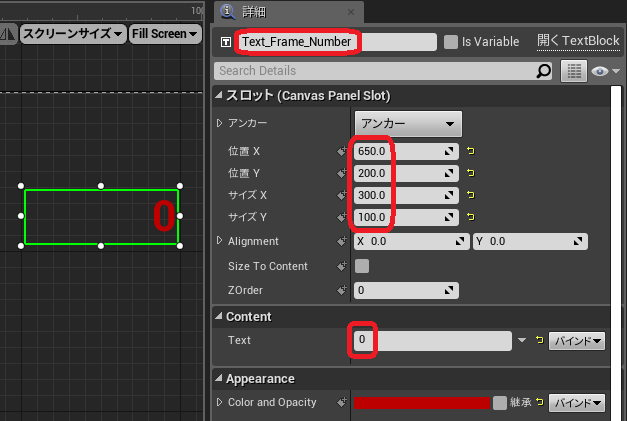Click animation key icon for ZOrder
The height and width of the screenshot is (421, 627).
[x=341, y=290]
